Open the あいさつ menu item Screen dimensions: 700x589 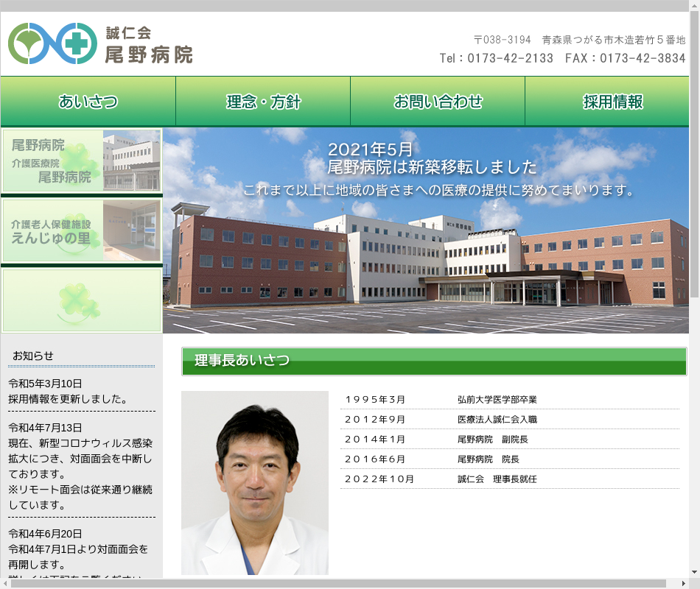pos(88,102)
